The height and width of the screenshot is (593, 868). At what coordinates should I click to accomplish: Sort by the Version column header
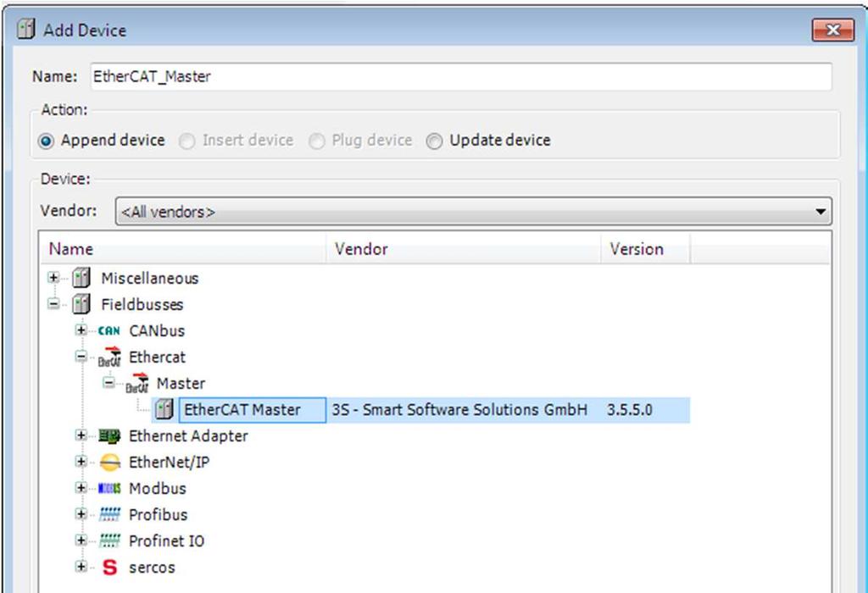pos(645,249)
